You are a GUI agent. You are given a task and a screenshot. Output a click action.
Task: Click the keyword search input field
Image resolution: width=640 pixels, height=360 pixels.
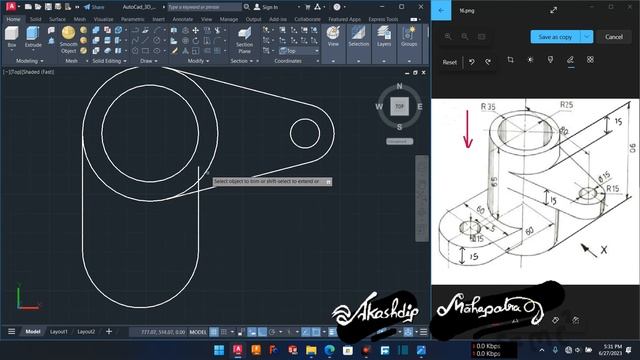pos(204,7)
